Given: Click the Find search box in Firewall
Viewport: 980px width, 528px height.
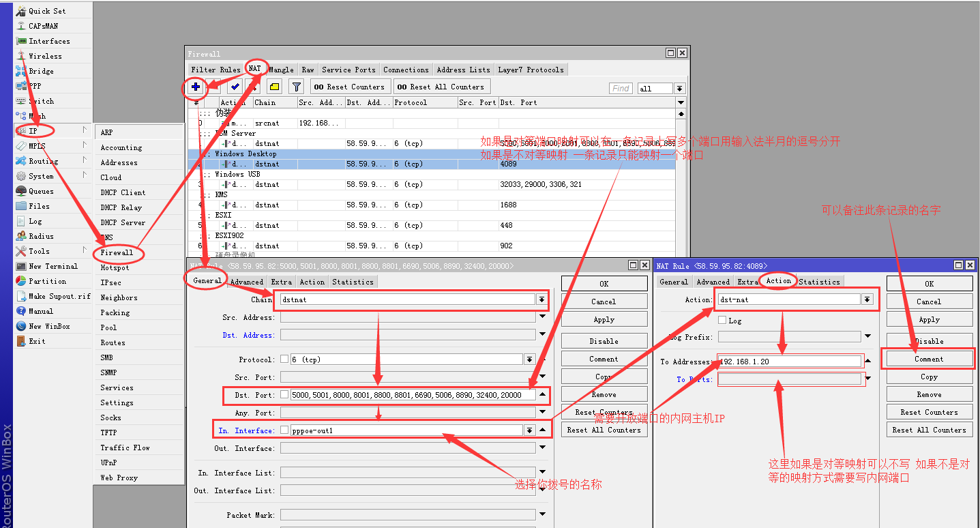Looking at the screenshot, I should coord(621,89).
